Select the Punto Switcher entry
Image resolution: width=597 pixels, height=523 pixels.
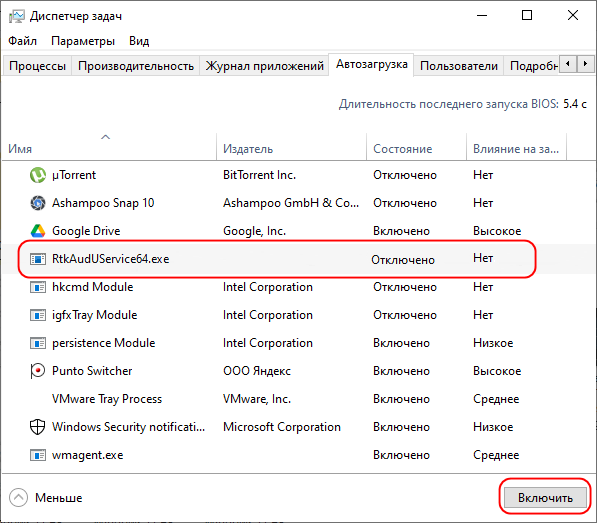[x=92, y=371]
